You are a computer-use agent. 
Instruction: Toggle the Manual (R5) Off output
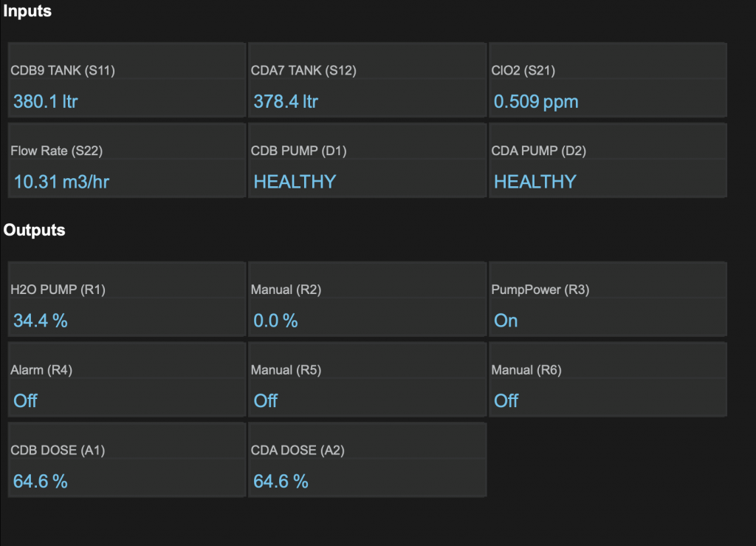(266, 400)
